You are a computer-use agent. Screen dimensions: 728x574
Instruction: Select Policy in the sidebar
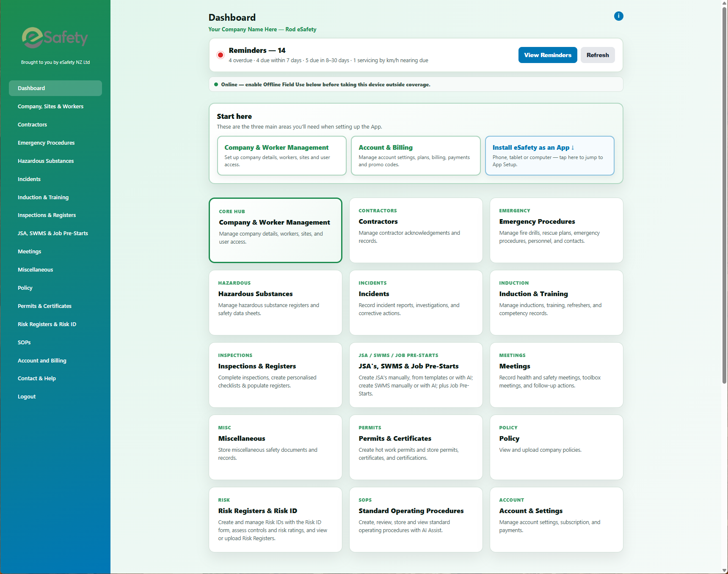click(x=55, y=288)
